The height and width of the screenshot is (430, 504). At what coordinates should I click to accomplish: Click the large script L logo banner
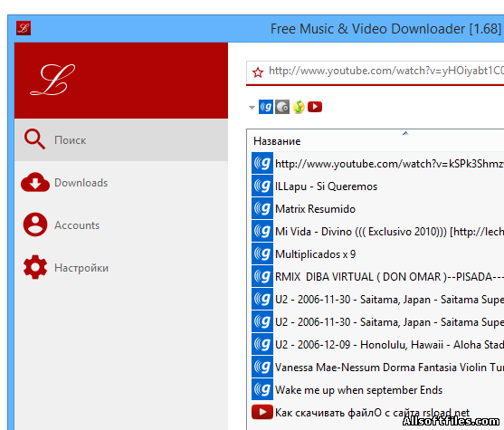tap(121, 81)
